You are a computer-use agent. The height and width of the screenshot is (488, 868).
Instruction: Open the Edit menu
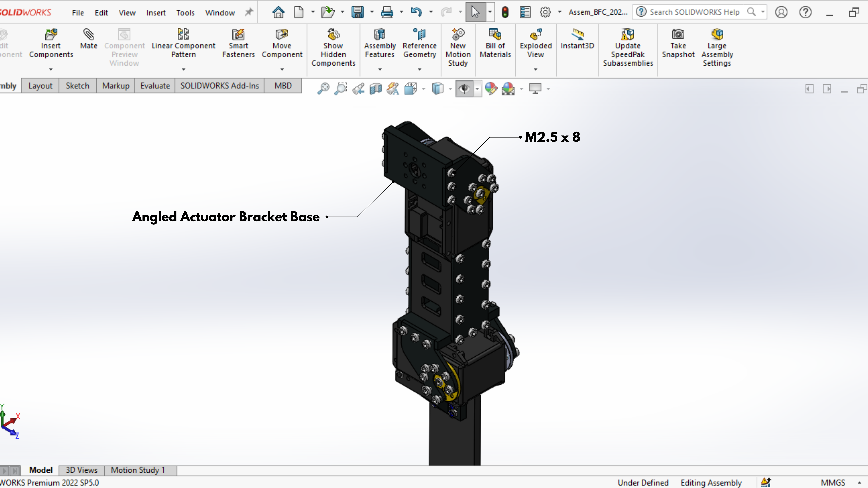point(101,13)
